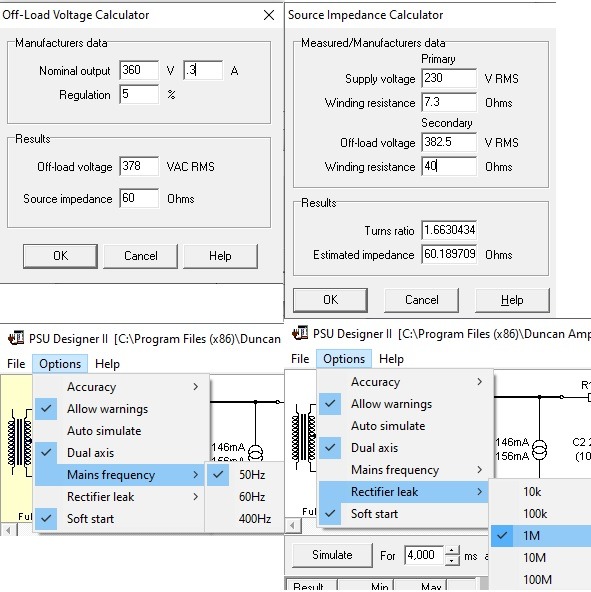The width and height of the screenshot is (591, 592).
Task: Click the transformer symbol in left PSU window
Action: [x=20, y=442]
